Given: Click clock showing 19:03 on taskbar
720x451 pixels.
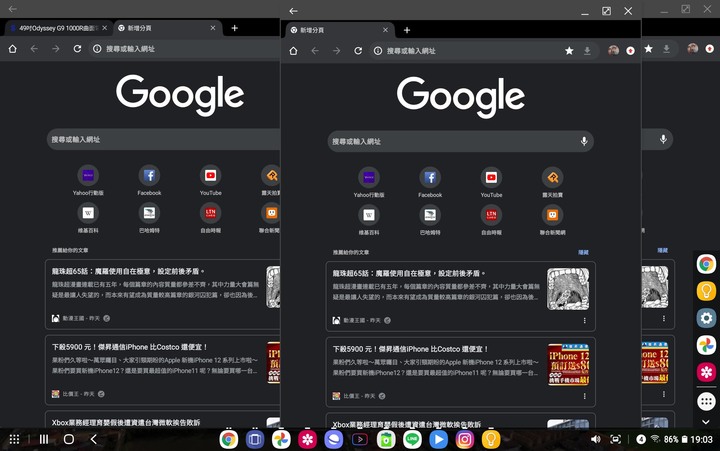Looking at the screenshot, I should (x=702, y=440).
